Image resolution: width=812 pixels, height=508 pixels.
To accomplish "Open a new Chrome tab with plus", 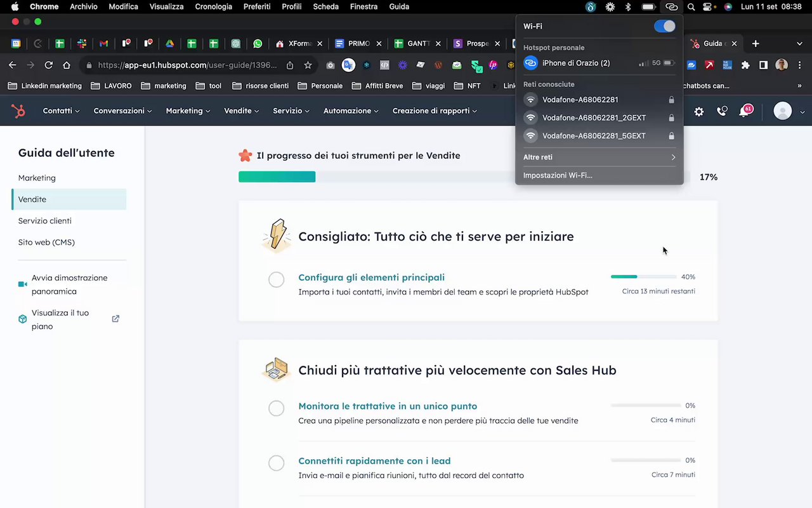I will point(756,44).
